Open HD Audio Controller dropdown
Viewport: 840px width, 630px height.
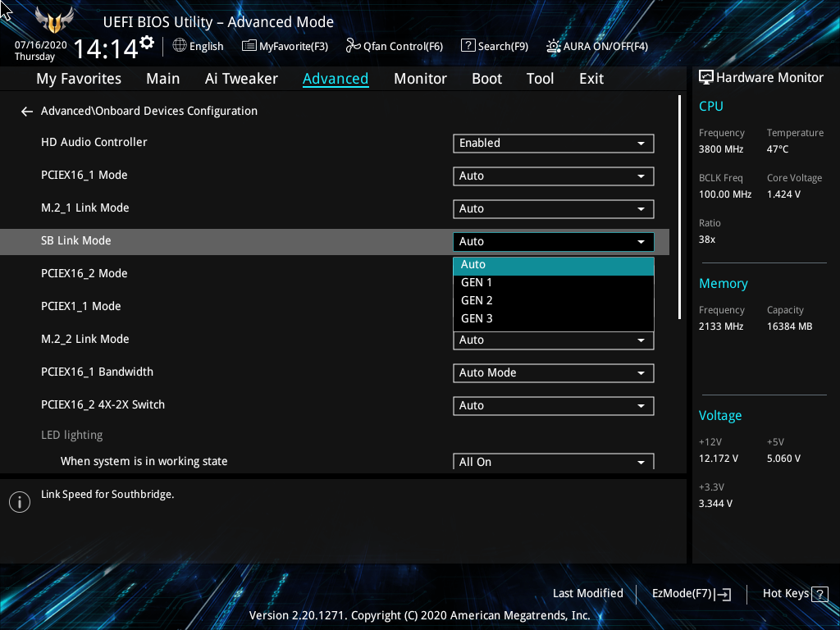554,143
